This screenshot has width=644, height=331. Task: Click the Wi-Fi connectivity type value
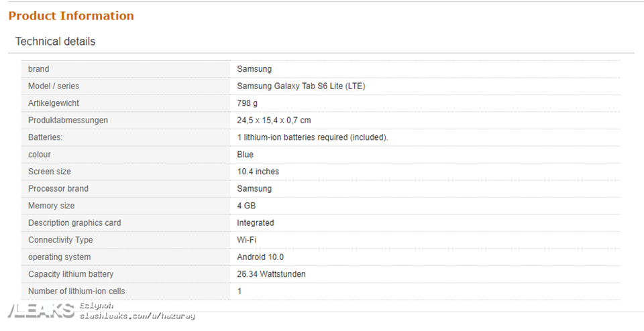click(247, 240)
